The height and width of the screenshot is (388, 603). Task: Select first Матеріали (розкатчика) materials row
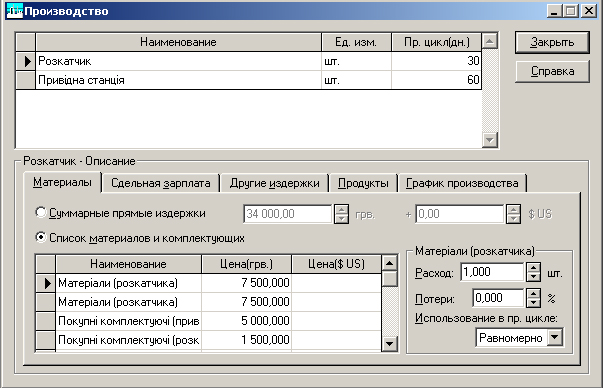tap(208, 283)
